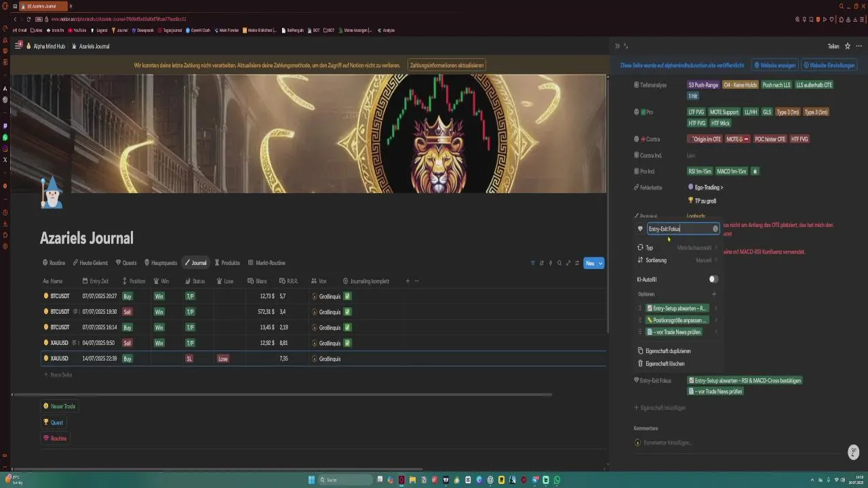Expand the Entry-Setup abwarten option chevron

[715, 308]
